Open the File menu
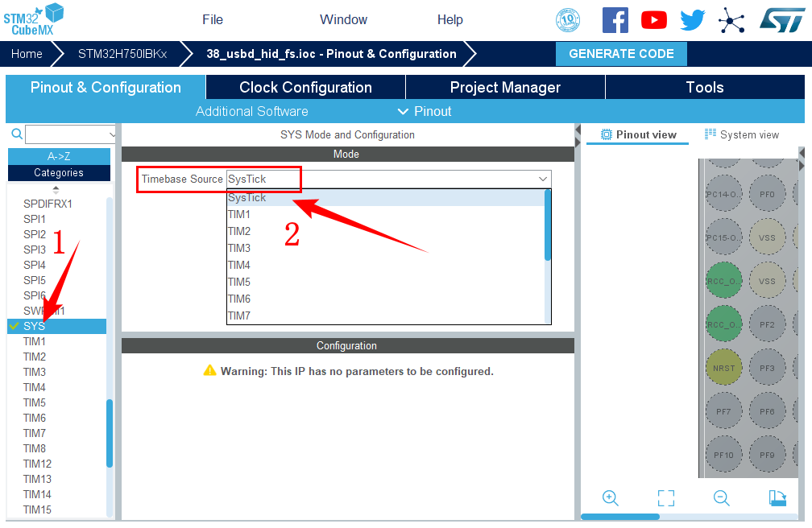Screen dimensions: 812x528 tap(213, 20)
